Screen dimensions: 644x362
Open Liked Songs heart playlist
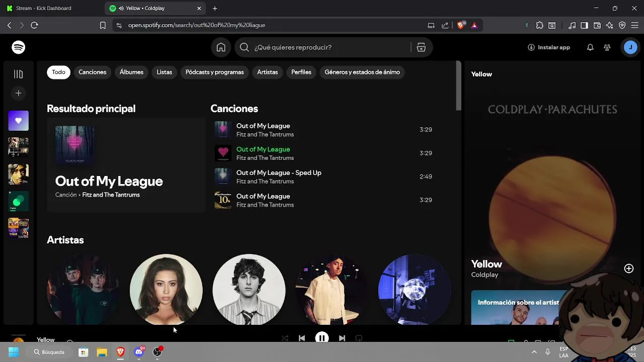[x=19, y=121]
